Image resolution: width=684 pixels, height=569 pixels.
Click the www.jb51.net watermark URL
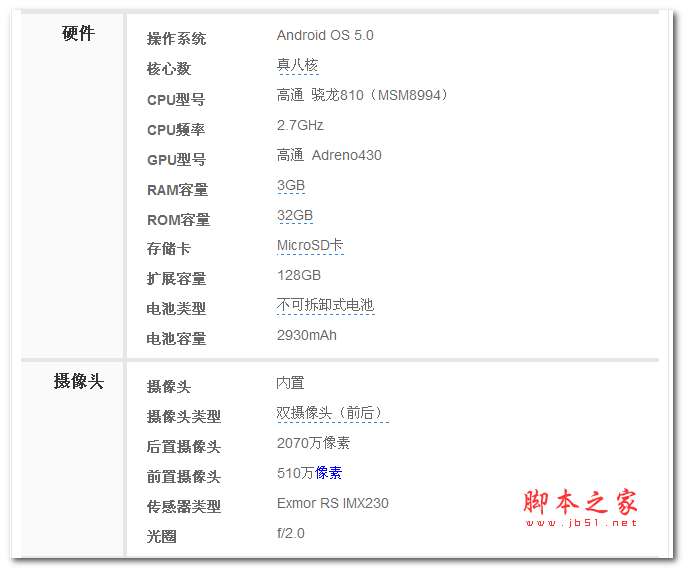[x=580, y=522]
